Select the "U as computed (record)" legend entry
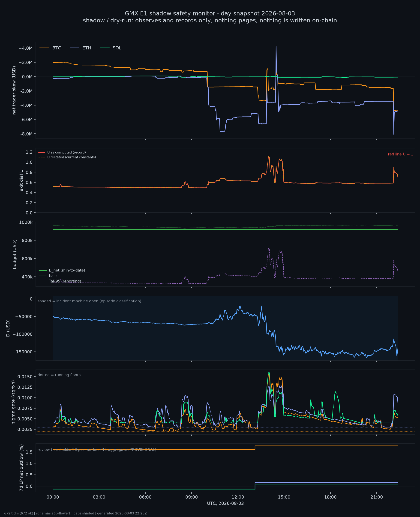Screen dimensions: 420x517 pyautogui.click(x=62, y=152)
